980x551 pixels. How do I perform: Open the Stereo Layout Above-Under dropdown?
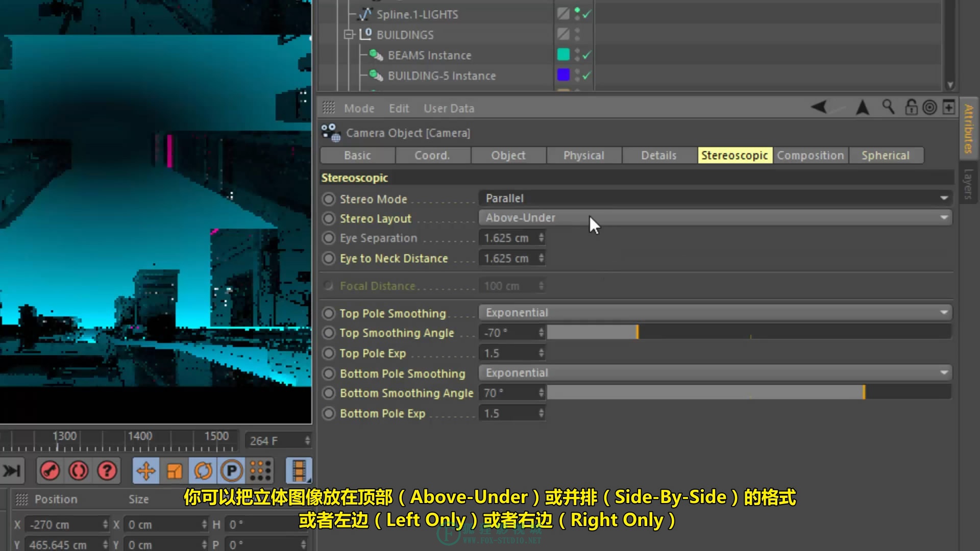(x=715, y=218)
